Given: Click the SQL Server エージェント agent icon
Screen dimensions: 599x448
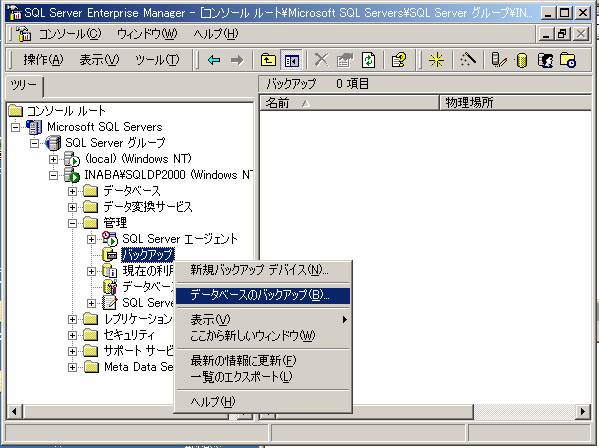Looking at the screenshot, I should [110, 239].
